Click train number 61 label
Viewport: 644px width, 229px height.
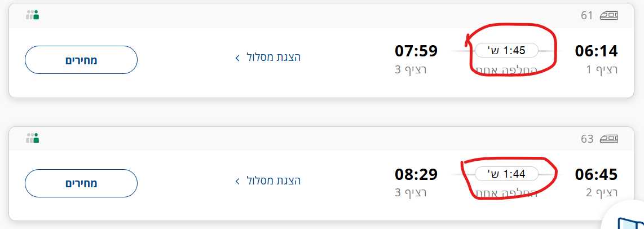[x=587, y=15]
